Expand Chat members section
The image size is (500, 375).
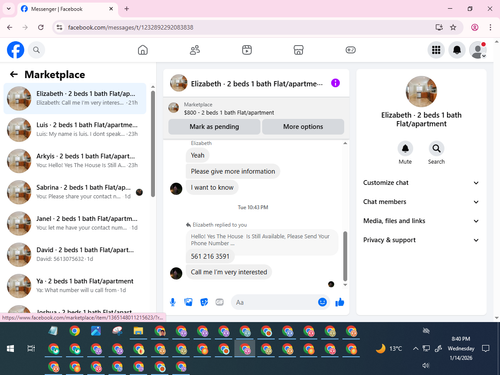[x=421, y=202]
